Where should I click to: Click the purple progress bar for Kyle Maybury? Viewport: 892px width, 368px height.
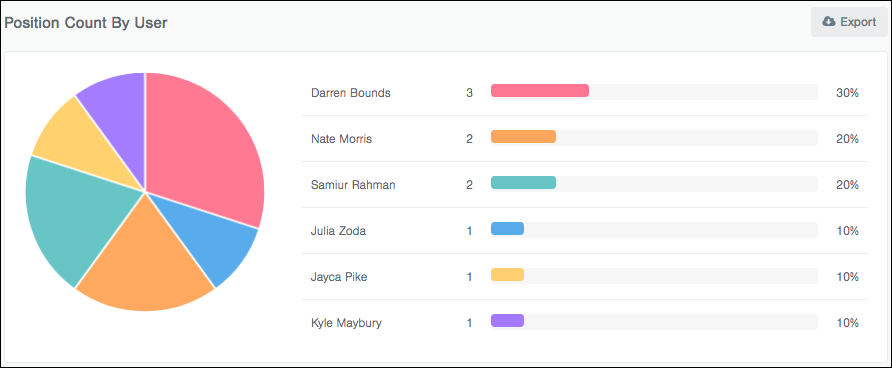click(x=507, y=321)
